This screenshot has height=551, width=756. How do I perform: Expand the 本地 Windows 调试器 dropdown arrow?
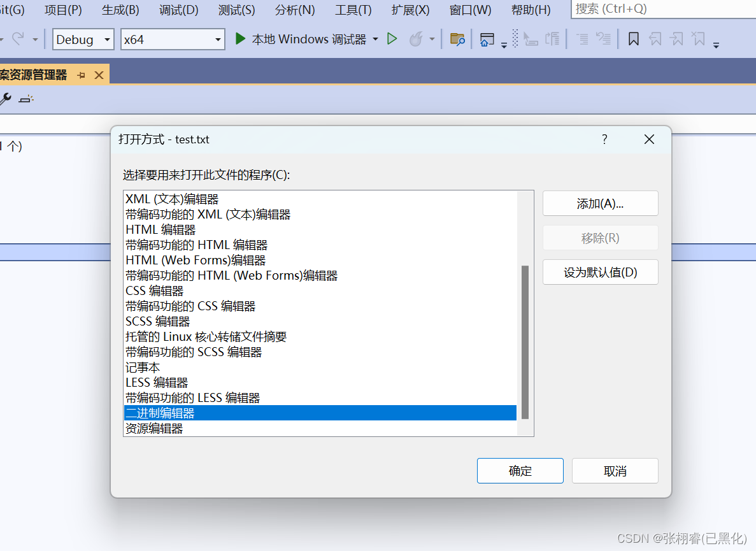[375, 38]
